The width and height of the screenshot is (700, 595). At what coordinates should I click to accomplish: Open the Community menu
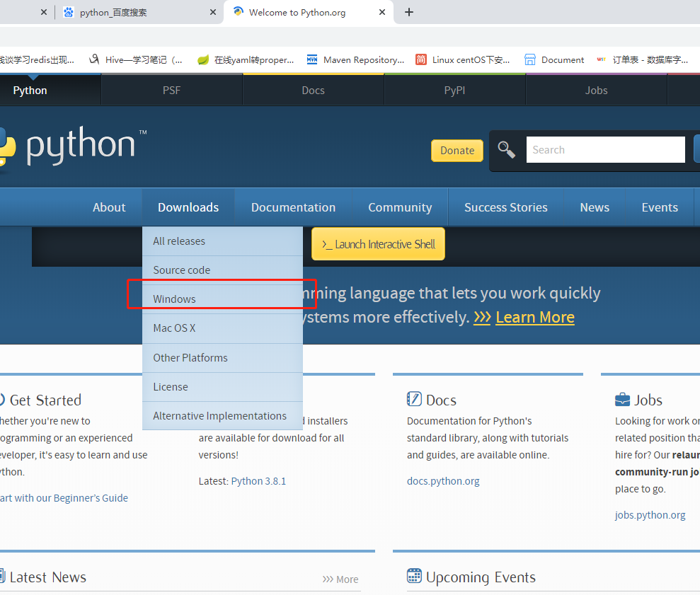(x=400, y=207)
